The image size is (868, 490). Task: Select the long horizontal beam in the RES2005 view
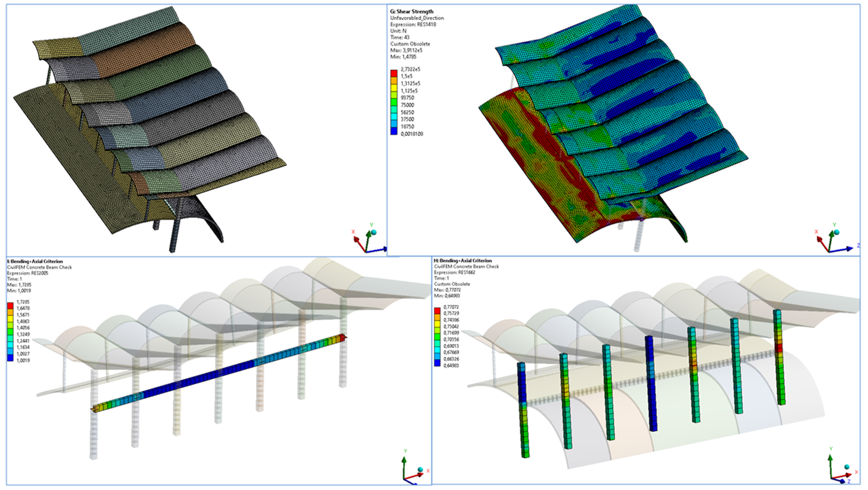(219, 373)
